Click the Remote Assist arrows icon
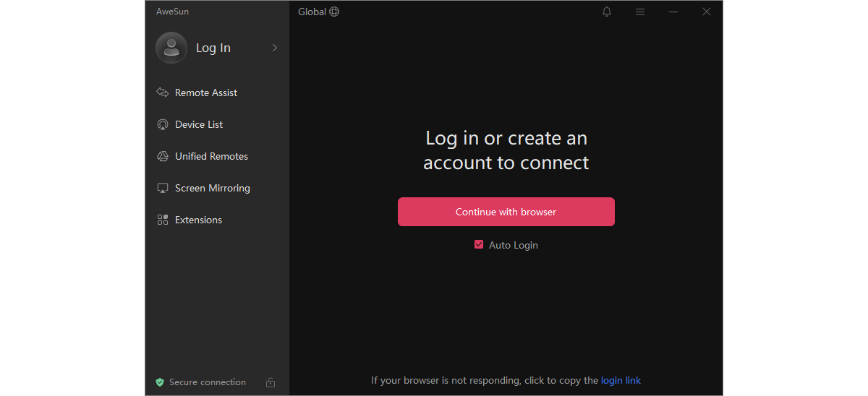 (x=163, y=92)
